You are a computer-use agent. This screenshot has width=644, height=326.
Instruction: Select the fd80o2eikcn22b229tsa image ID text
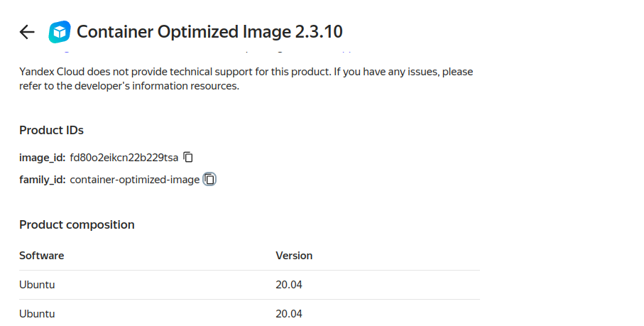124,157
